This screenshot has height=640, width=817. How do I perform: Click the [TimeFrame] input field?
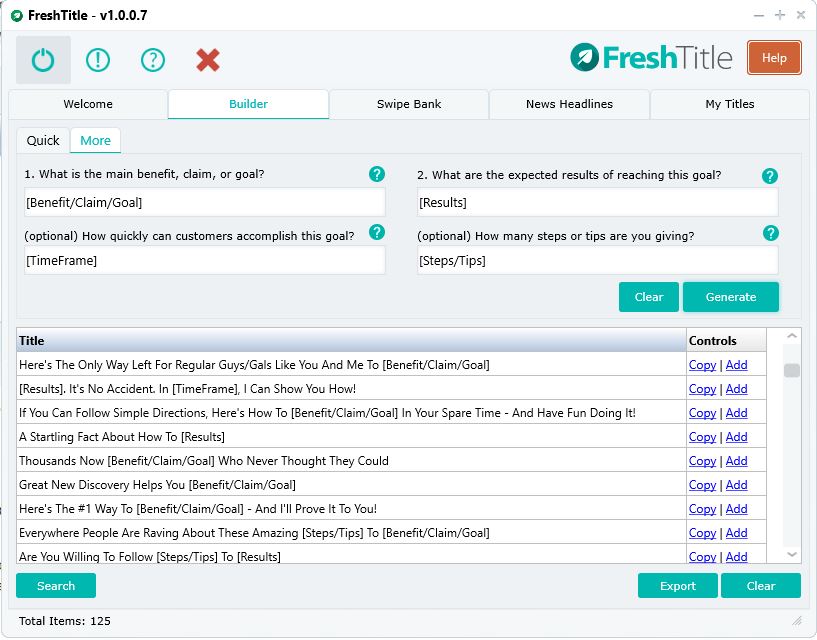pos(205,261)
